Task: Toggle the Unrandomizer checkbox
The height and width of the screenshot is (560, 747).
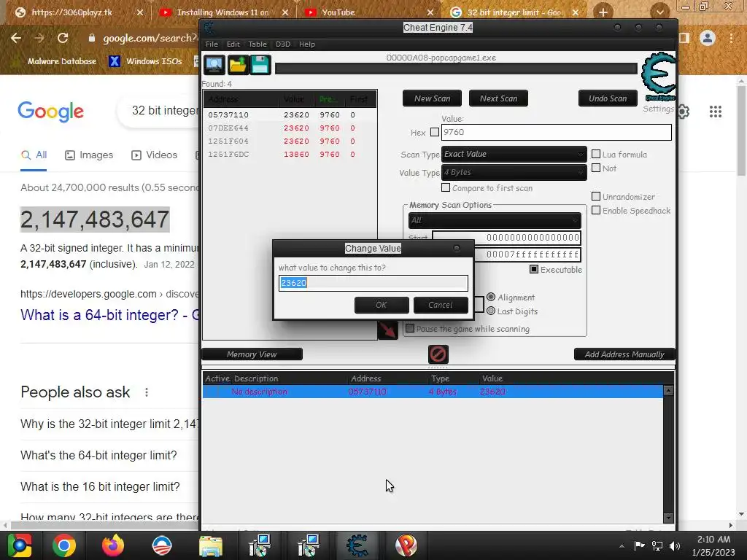Action: 596,196
